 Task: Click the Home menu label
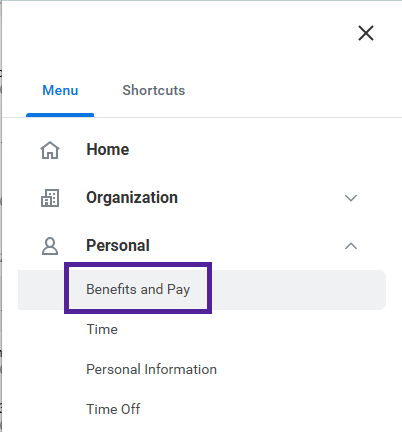[x=108, y=149]
